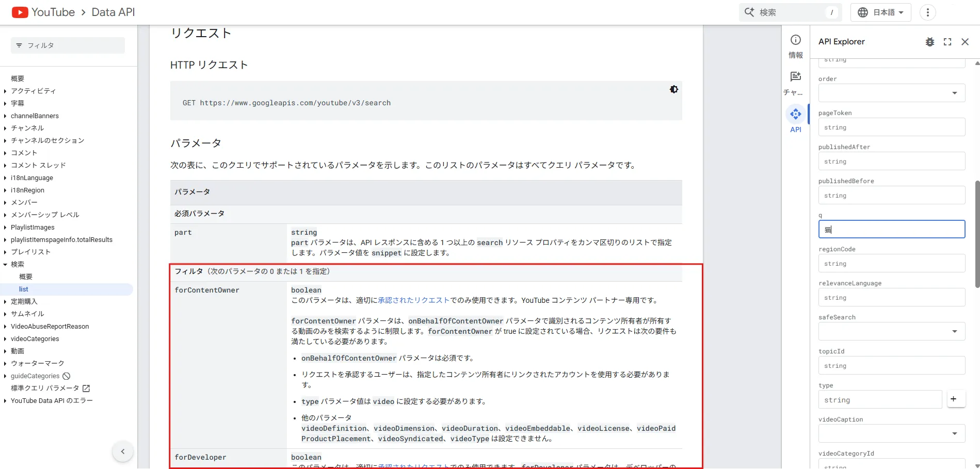Click YouTube breadcrumb link

(x=53, y=12)
